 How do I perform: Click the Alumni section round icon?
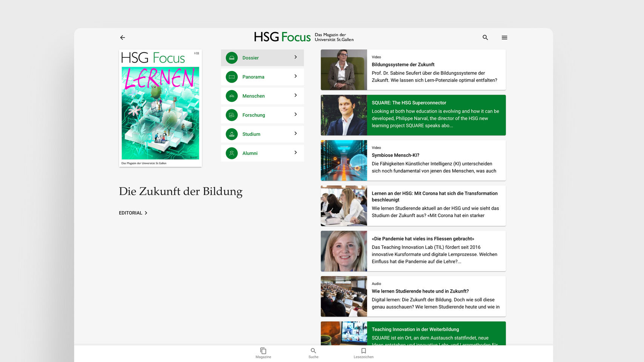click(232, 153)
